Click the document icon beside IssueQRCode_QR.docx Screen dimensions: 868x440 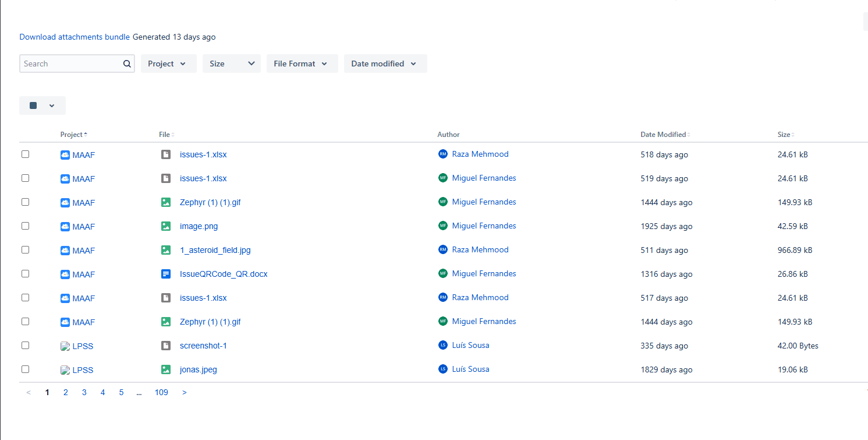166,274
